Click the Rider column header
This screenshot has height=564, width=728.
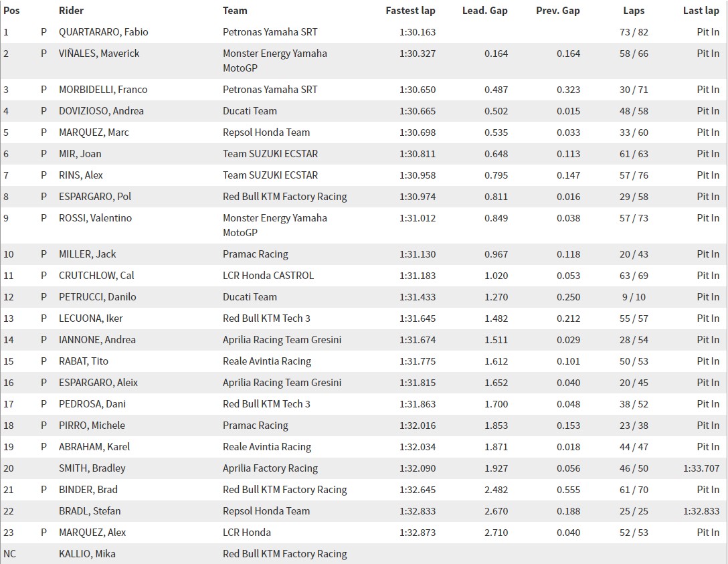tap(71, 10)
